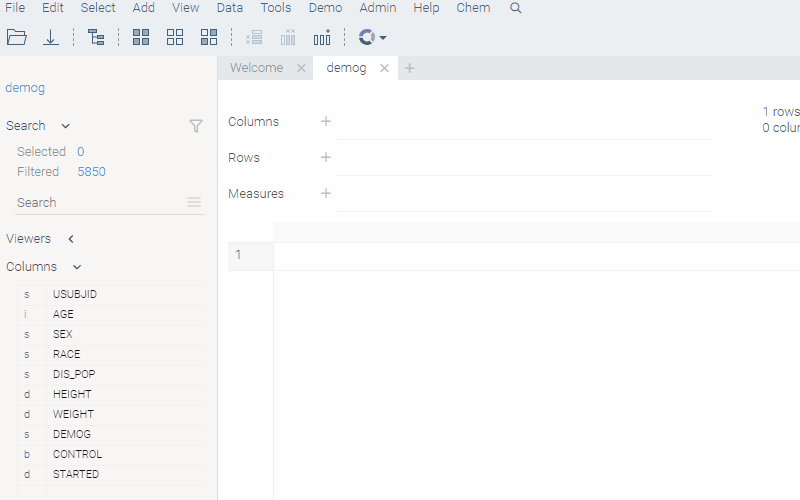Add a Measures entry with plus icon
Image resolution: width=800 pixels, height=500 pixels.
coord(325,193)
